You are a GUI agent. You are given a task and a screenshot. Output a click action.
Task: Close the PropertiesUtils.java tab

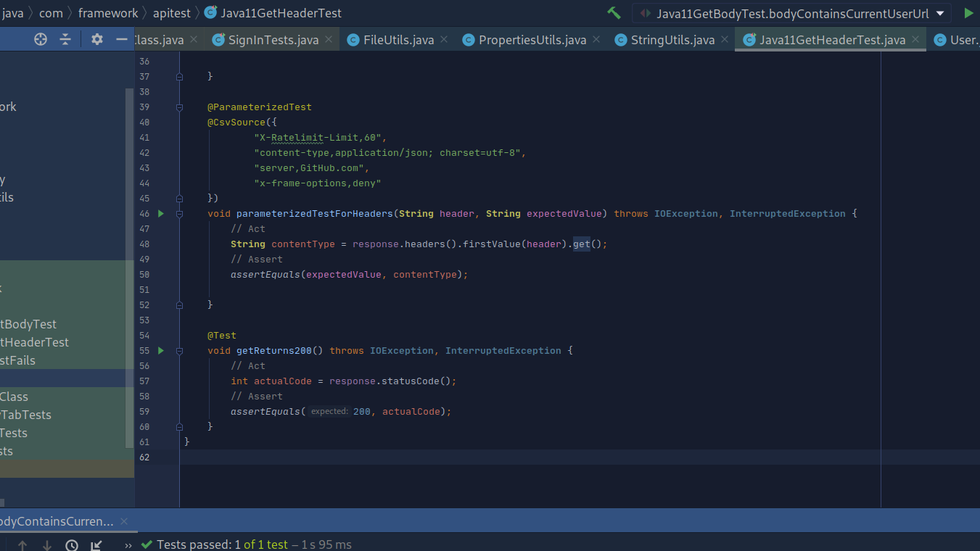[x=596, y=40]
